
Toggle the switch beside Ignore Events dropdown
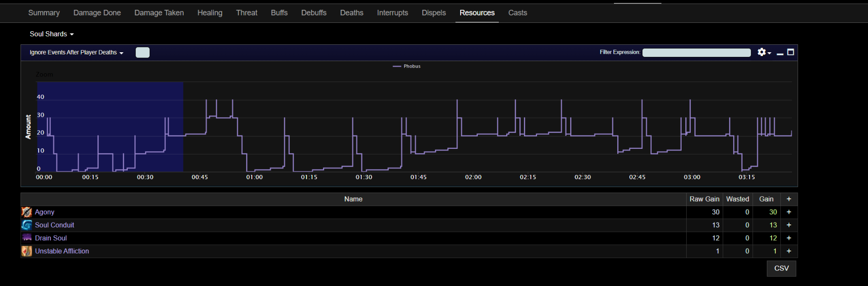[x=143, y=52]
